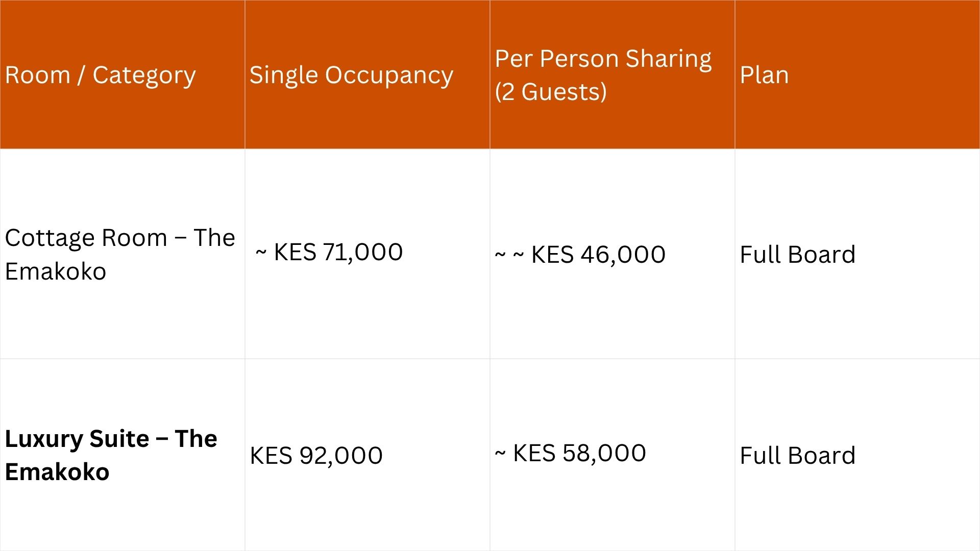Viewport: 980px width, 551px height.
Task: Click the Single Occupancy column header
Action: pos(351,75)
